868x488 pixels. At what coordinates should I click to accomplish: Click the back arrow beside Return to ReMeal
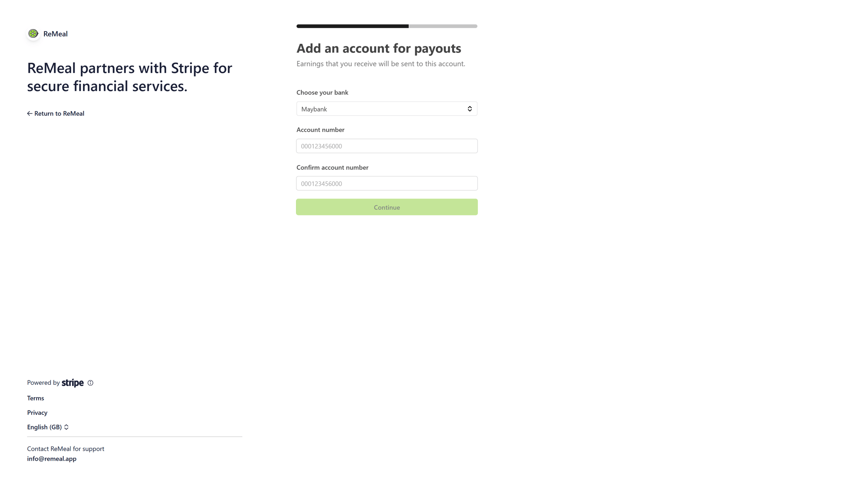(x=30, y=114)
